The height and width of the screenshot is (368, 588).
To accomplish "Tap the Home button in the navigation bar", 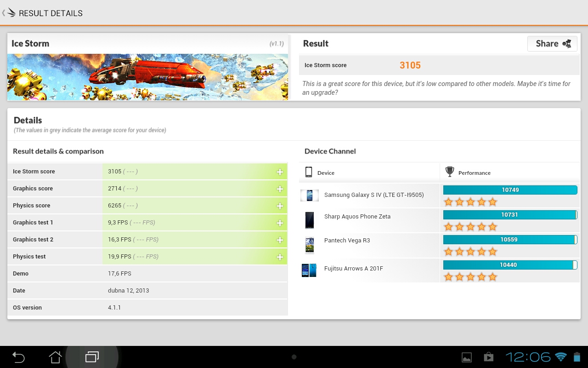I will (55, 357).
